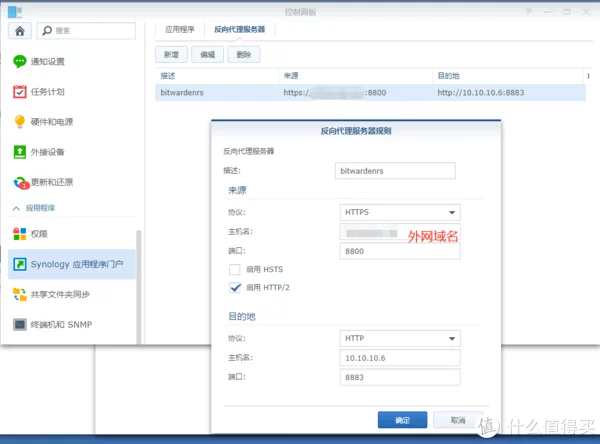Image resolution: width=600 pixels, height=444 pixels.
Task: Switch to the 应用程序 tab
Action: 180,29
